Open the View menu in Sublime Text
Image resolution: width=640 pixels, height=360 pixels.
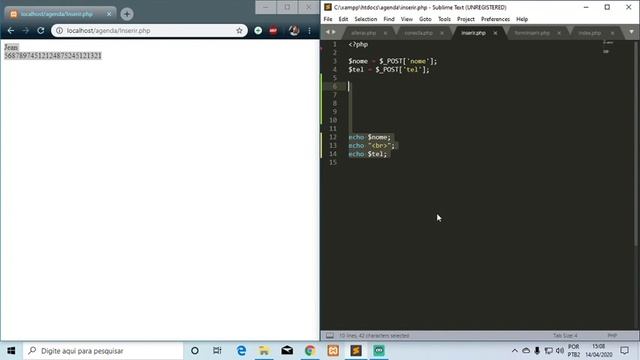(407, 19)
